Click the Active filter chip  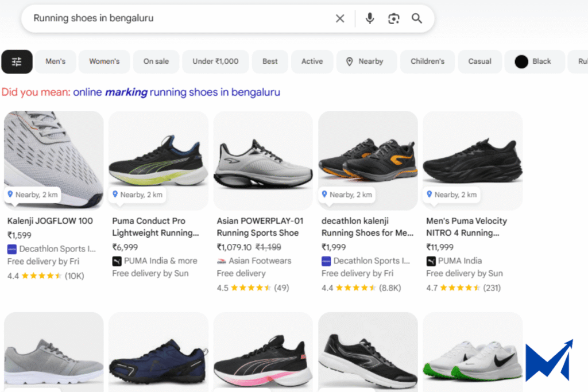(312, 61)
